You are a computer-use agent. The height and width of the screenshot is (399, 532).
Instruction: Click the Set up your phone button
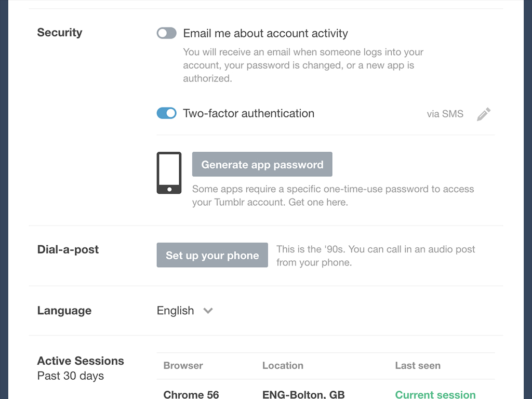coord(212,255)
